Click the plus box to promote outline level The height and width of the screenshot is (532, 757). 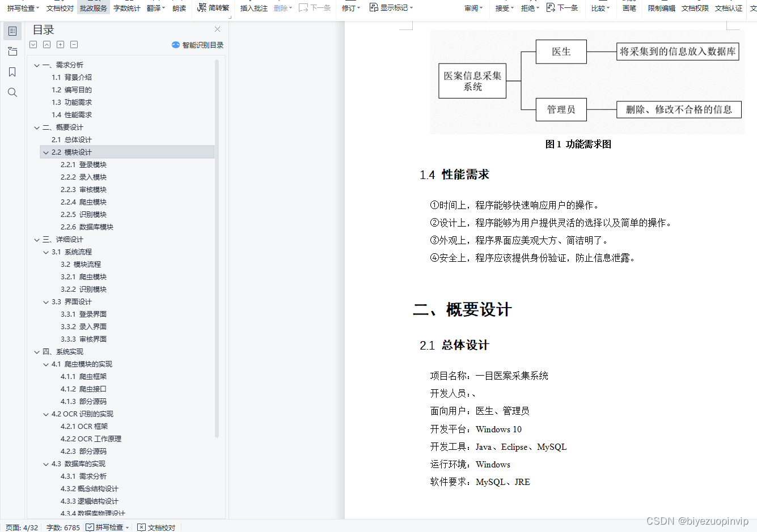point(61,44)
